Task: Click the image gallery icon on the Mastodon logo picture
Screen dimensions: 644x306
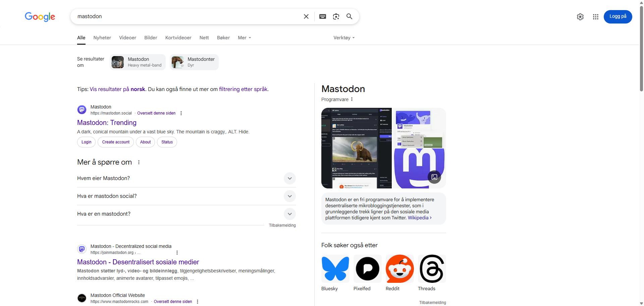Action: click(x=434, y=177)
